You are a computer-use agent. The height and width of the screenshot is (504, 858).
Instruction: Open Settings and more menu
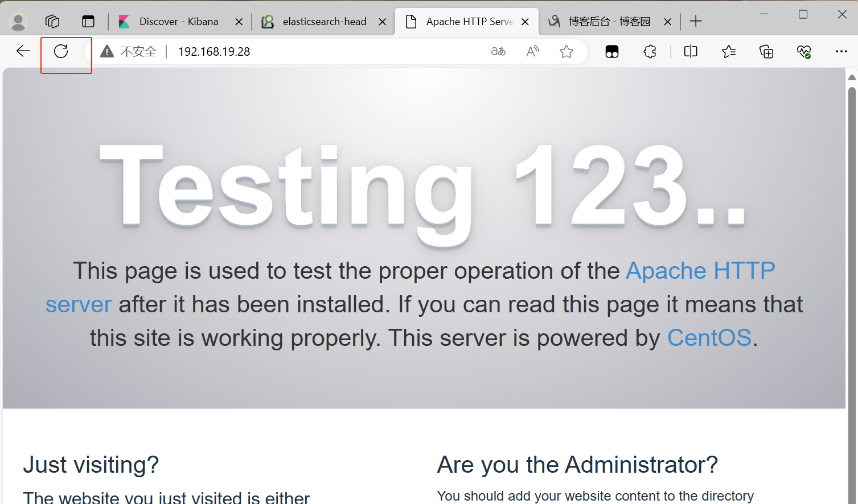point(841,51)
